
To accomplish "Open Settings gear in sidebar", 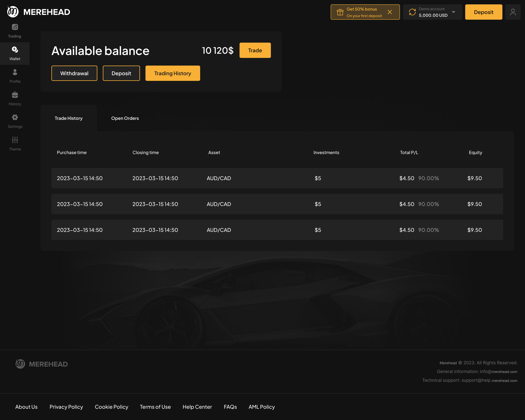I will click(x=15, y=117).
